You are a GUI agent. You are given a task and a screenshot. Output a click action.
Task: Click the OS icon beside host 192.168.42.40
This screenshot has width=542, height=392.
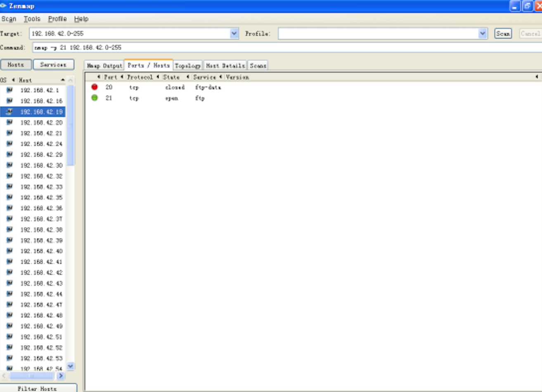point(9,251)
